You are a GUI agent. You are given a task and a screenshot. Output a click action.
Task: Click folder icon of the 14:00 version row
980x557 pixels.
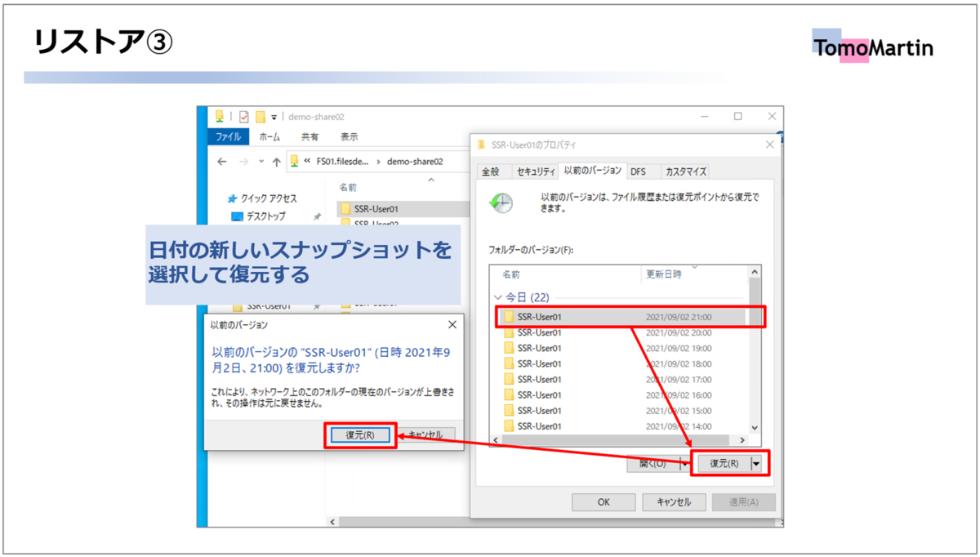pyautogui.click(x=509, y=426)
